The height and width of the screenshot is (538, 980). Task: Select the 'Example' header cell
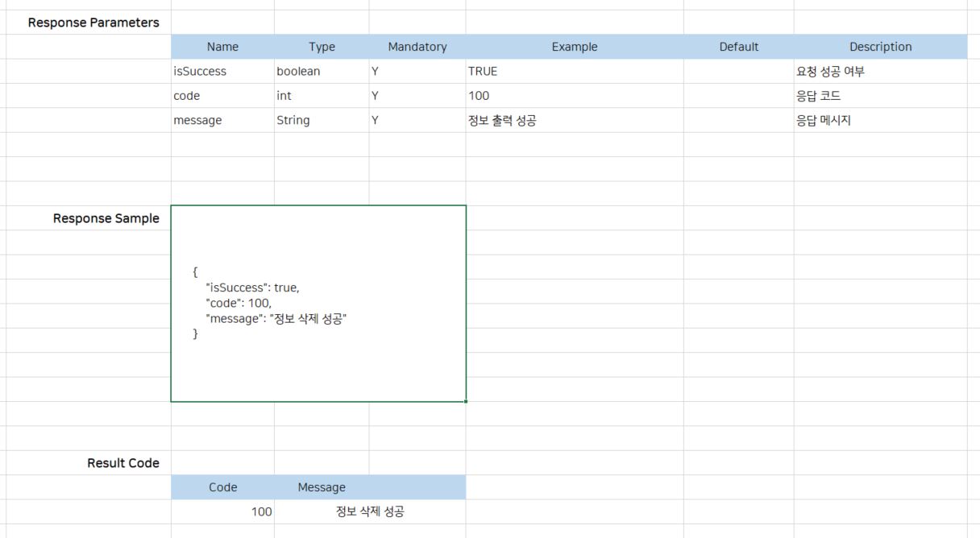tap(574, 47)
